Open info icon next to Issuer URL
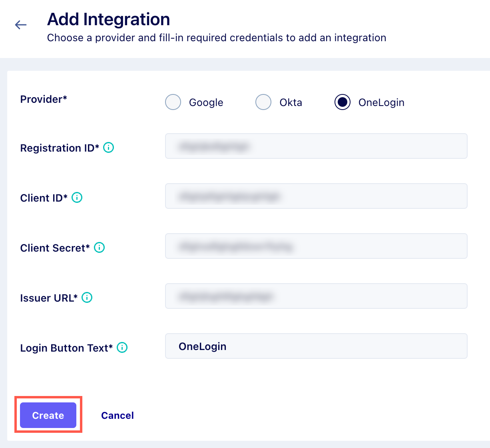The width and height of the screenshot is (490, 448). tap(87, 298)
